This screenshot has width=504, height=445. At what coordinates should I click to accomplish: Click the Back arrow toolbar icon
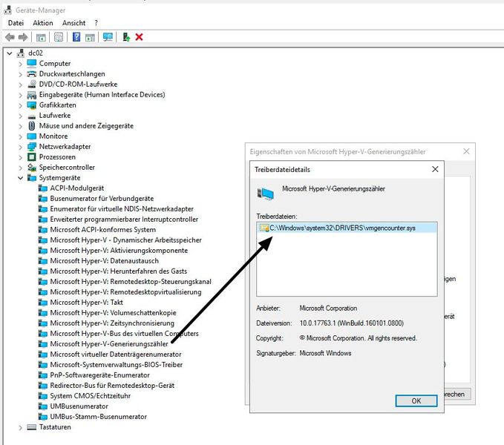(x=10, y=37)
